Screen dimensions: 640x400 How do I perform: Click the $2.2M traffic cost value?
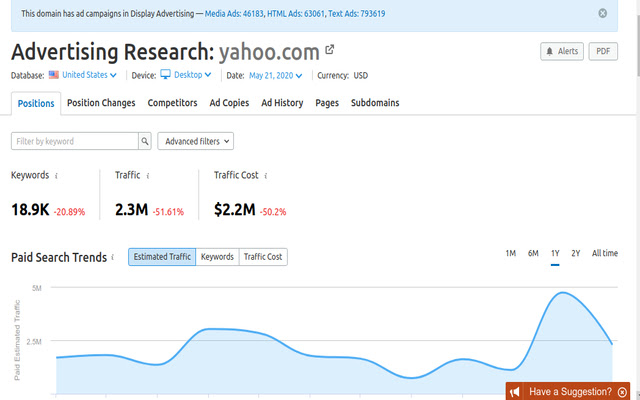tap(235, 210)
